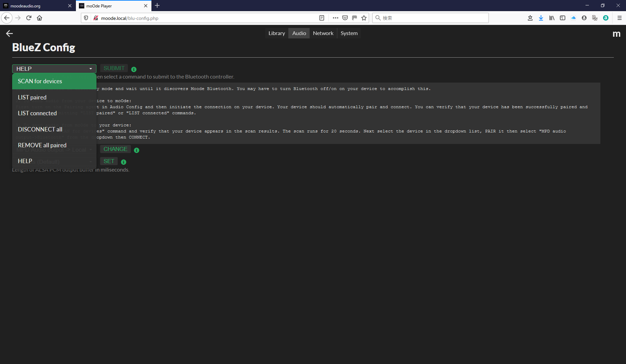
Task: Open a new browser tab with plus
Action: tap(157, 6)
